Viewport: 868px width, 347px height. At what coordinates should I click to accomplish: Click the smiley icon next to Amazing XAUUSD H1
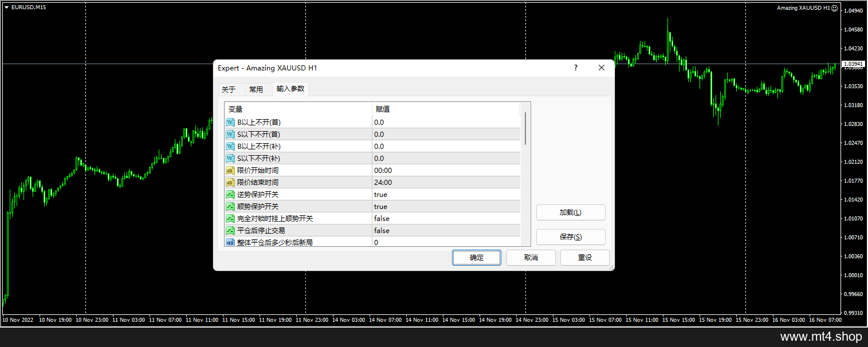coord(835,8)
